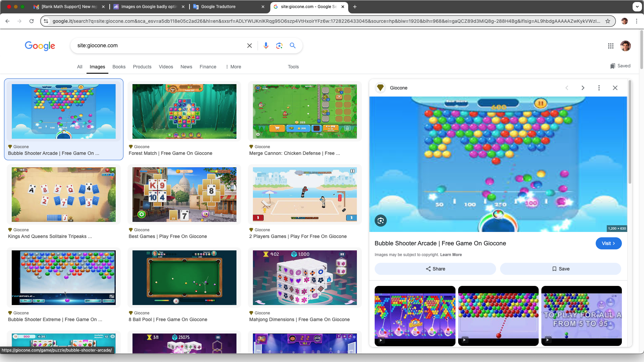
Task: View site information icon in address bar
Action: pyautogui.click(x=46, y=21)
